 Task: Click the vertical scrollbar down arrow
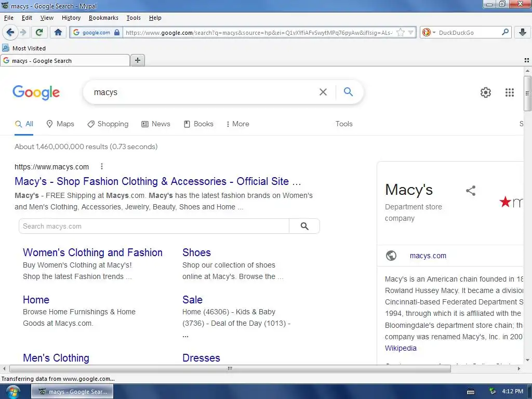(527, 360)
